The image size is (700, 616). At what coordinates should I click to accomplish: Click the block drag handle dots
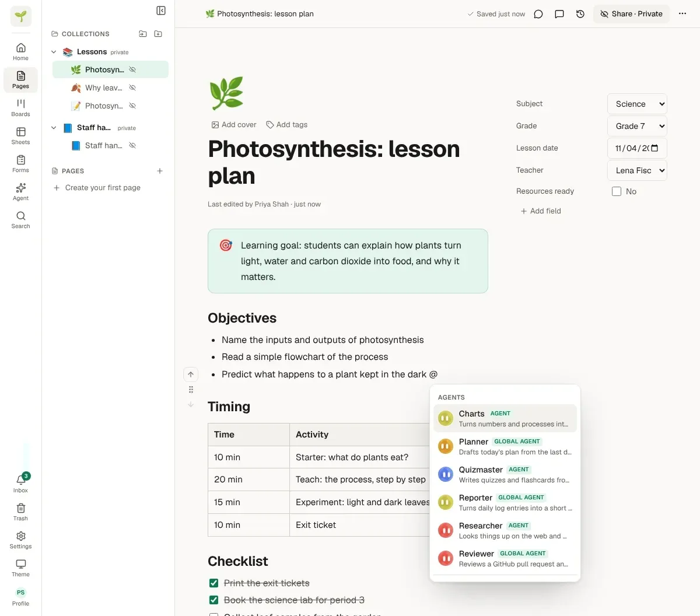(191, 390)
